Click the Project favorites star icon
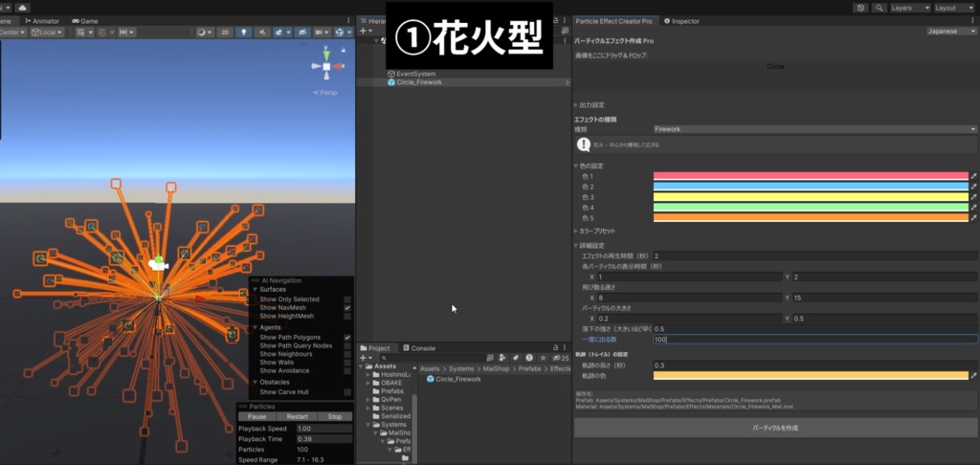Viewport: 980px width, 465px height. click(544, 358)
